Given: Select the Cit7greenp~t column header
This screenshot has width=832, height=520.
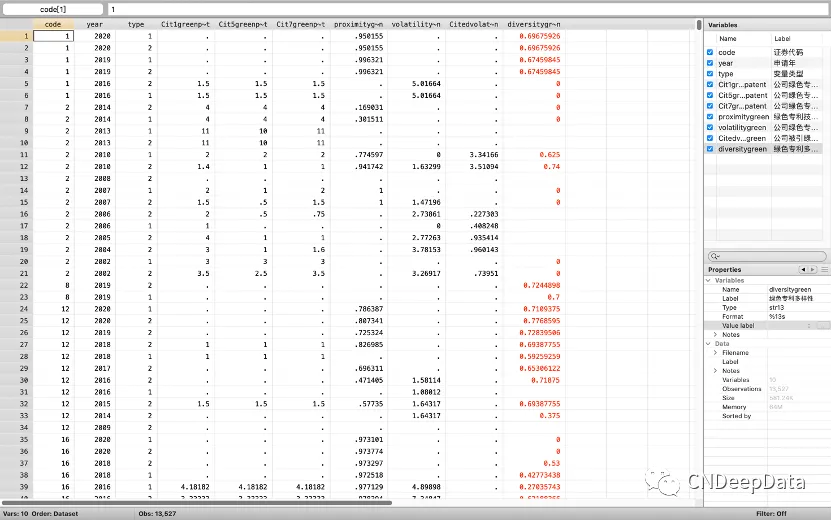Looking at the screenshot, I should 301,24.
